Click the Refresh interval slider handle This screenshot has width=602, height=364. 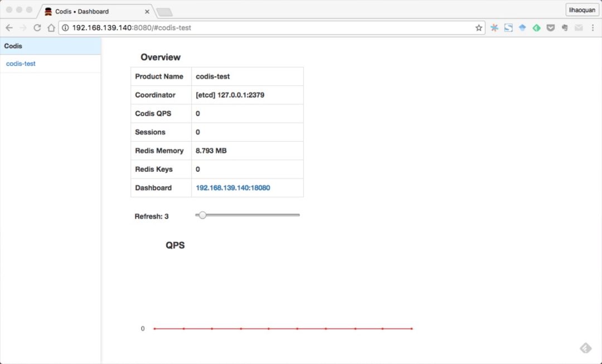(x=202, y=215)
